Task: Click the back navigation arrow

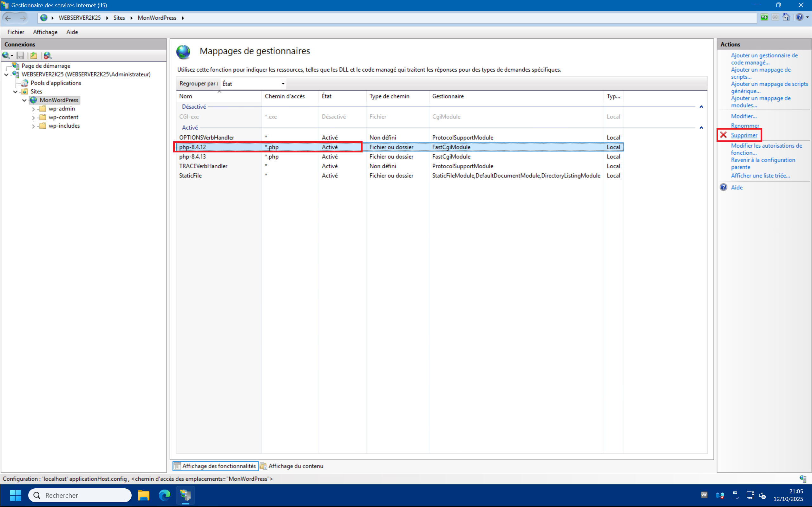Action: 8,18
